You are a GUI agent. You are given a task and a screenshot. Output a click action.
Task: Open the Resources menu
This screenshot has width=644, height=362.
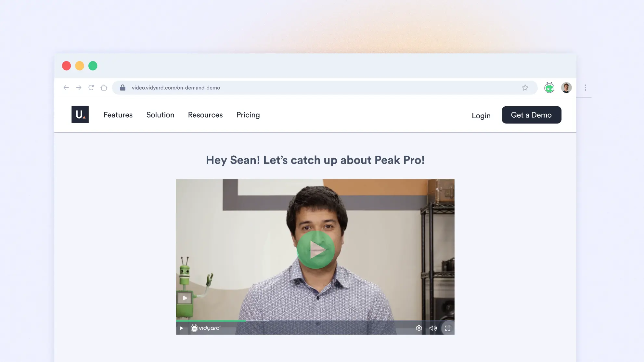[x=205, y=115]
